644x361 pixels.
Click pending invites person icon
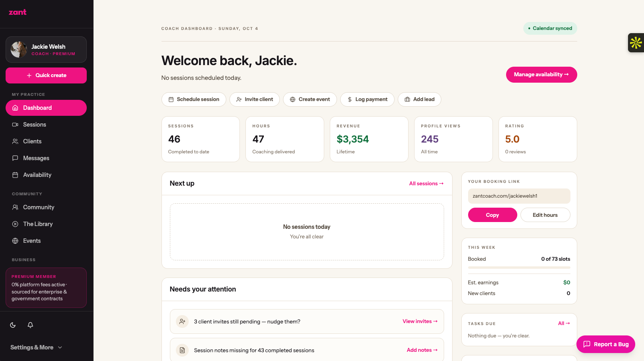(182, 321)
